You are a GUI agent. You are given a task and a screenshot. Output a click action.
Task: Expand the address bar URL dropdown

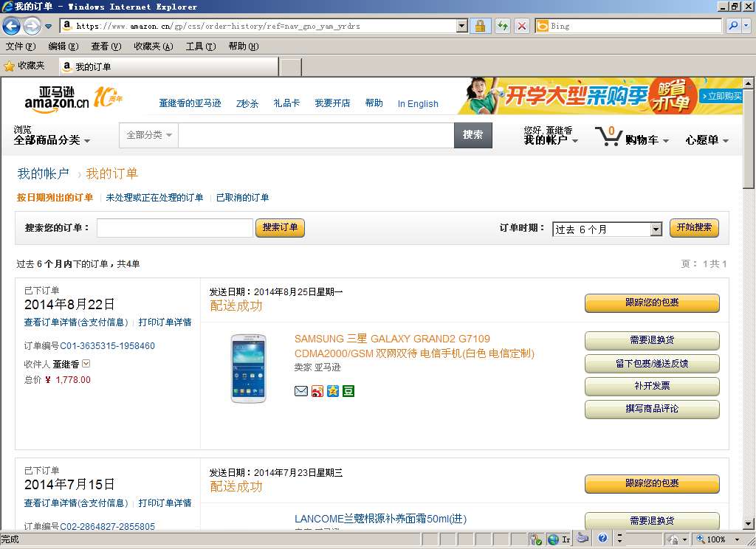pyautogui.click(x=462, y=26)
